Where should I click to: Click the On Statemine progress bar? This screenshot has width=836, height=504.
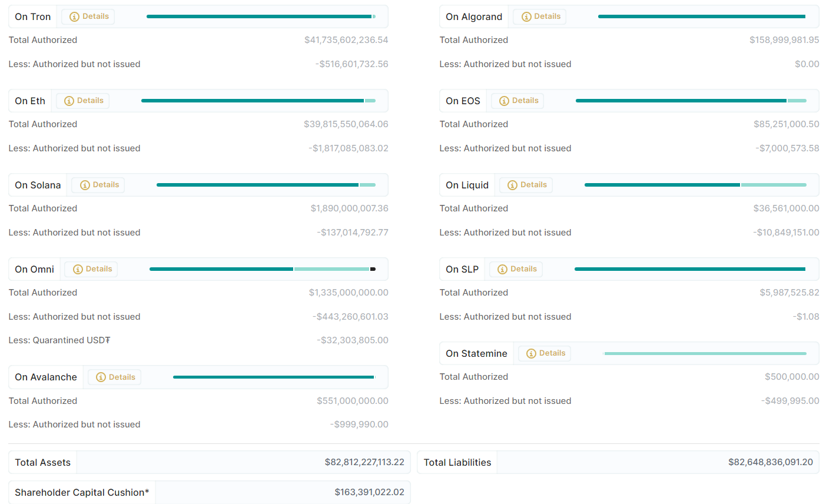pos(705,353)
